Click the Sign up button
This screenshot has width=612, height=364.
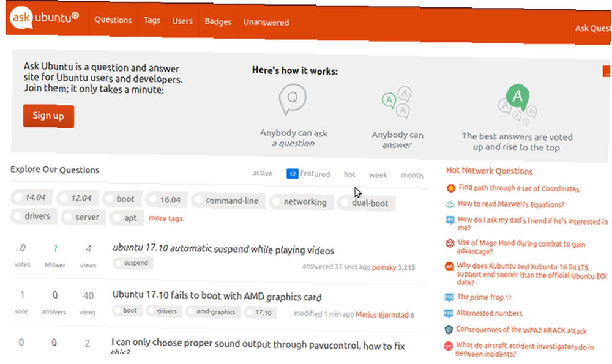tap(48, 116)
